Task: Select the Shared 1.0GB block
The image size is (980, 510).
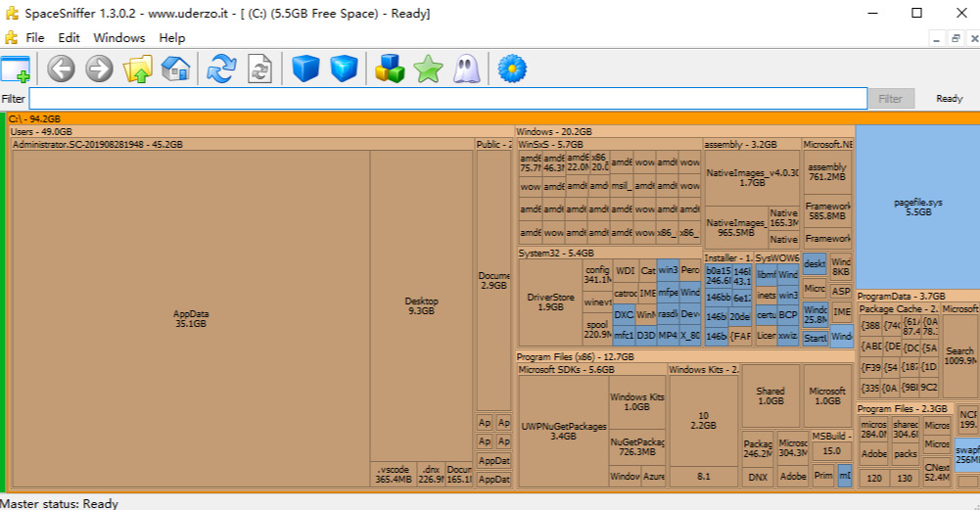Action: click(770, 395)
